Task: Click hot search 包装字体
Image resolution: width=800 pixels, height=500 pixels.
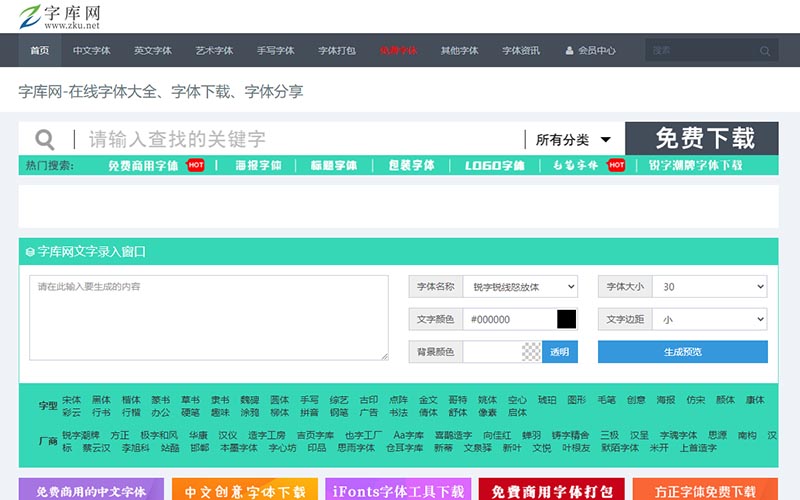Action: [x=411, y=165]
